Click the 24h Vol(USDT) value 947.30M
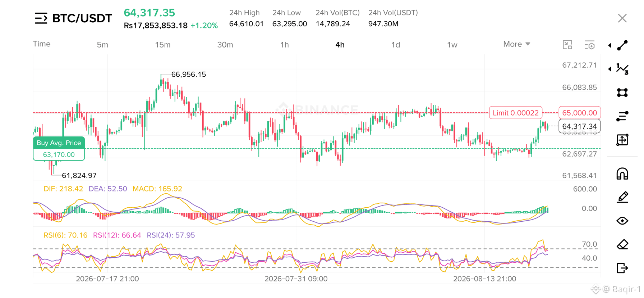The width and height of the screenshot is (644, 298). 383,24
